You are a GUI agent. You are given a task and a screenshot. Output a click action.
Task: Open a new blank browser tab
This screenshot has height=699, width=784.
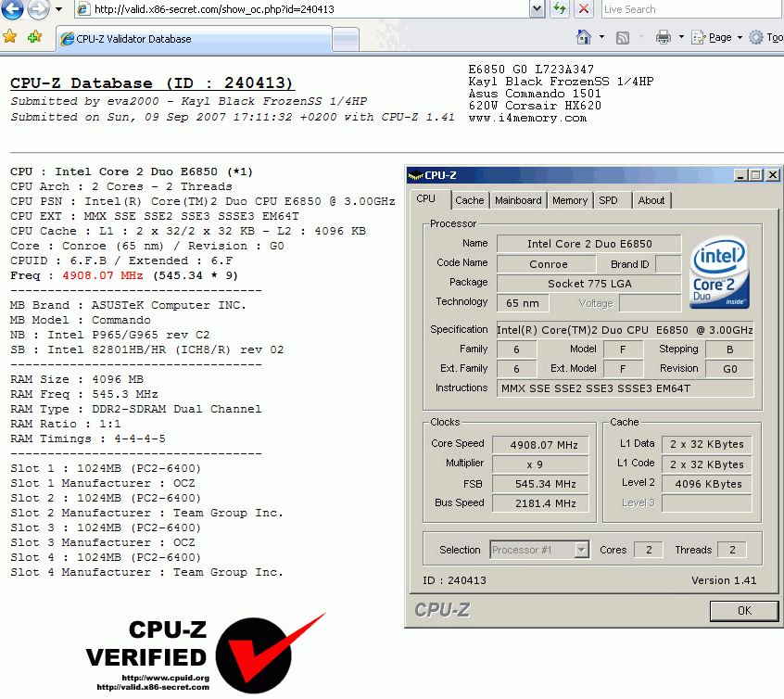(346, 39)
